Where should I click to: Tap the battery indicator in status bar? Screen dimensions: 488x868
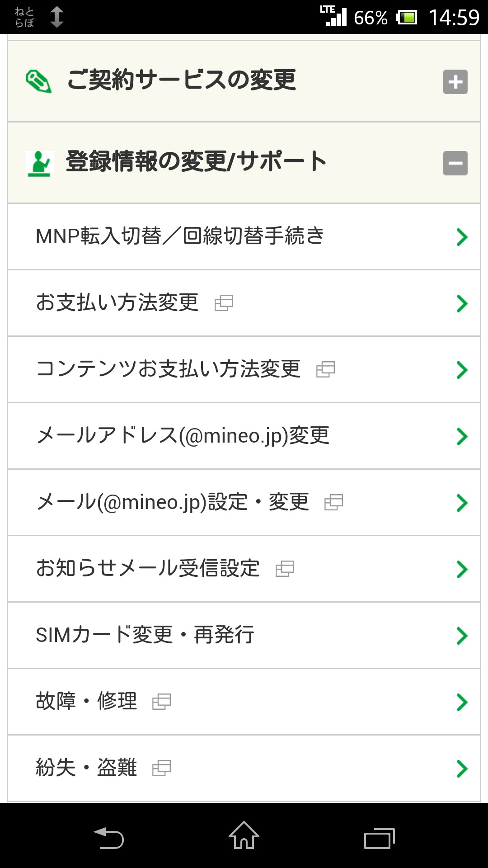407,18
